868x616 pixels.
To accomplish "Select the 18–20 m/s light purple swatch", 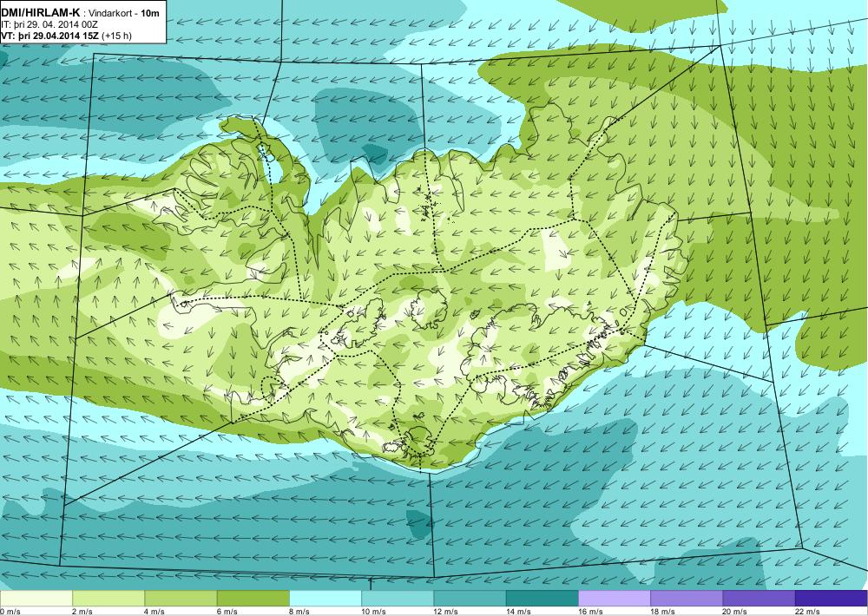I will pyautogui.click(x=687, y=599).
